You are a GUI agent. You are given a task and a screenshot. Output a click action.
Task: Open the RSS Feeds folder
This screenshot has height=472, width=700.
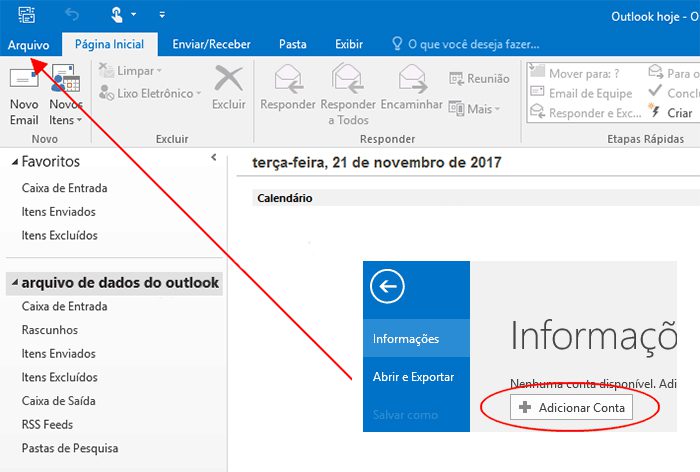pyautogui.click(x=47, y=425)
